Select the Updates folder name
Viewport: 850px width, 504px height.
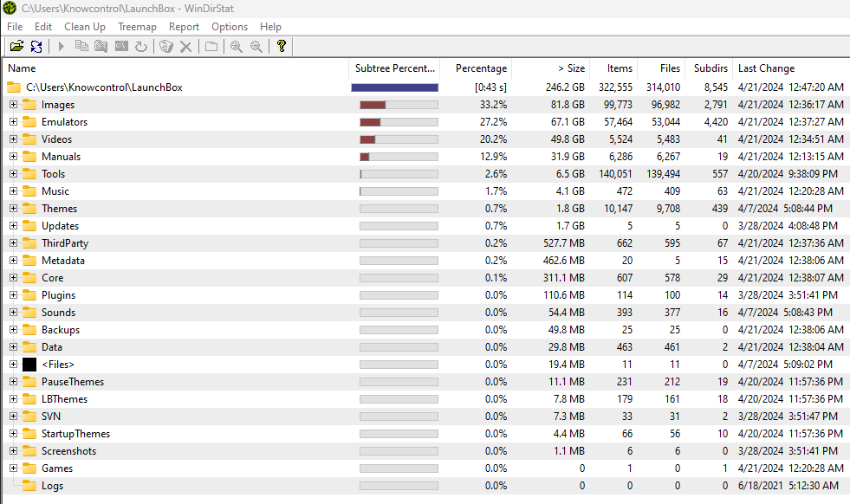pos(60,226)
